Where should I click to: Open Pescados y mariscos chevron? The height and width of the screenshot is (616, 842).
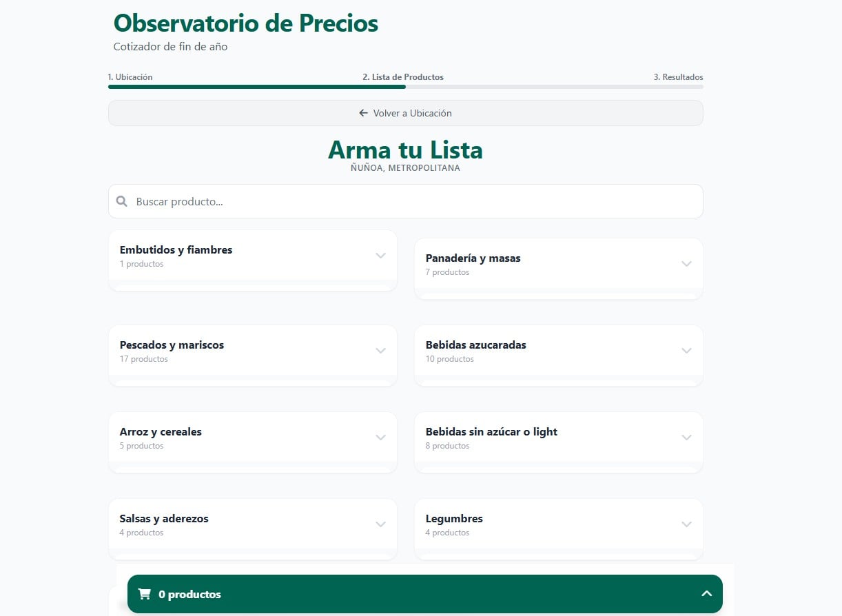click(380, 351)
